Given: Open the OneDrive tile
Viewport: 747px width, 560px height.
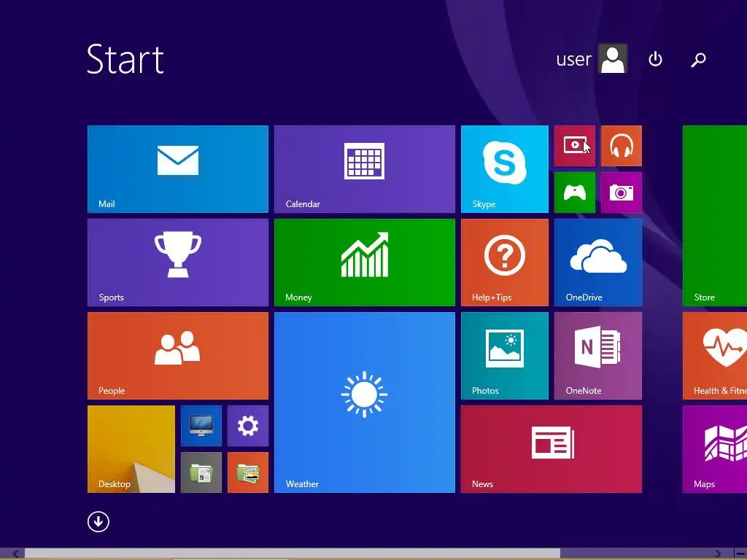Looking at the screenshot, I should click(598, 262).
